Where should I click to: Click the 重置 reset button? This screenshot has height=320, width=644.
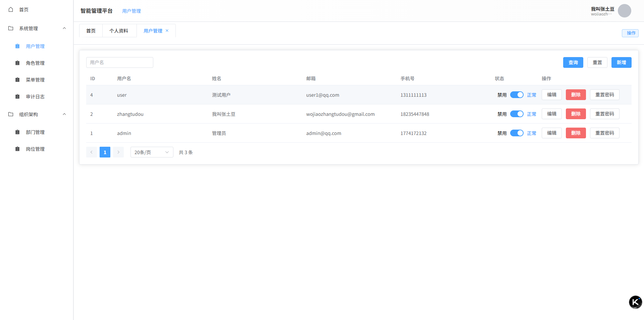click(x=597, y=62)
